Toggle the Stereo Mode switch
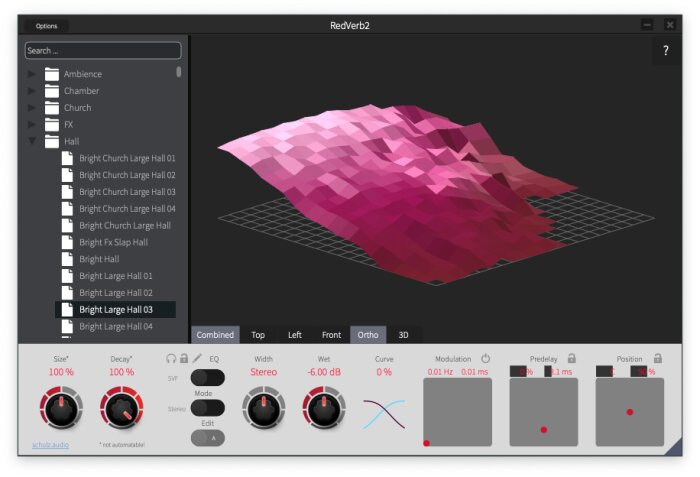Image resolution: width=700 pixels, height=477 pixels. (x=208, y=408)
